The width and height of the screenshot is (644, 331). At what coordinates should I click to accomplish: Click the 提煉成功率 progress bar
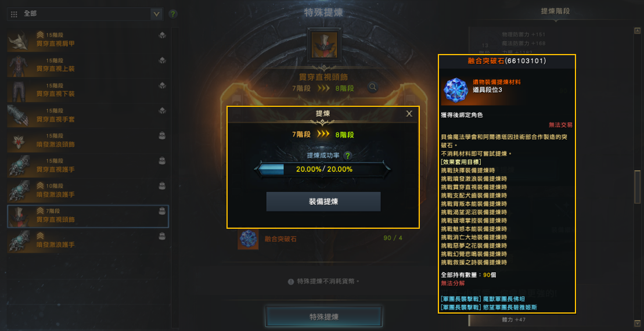(x=322, y=169)
